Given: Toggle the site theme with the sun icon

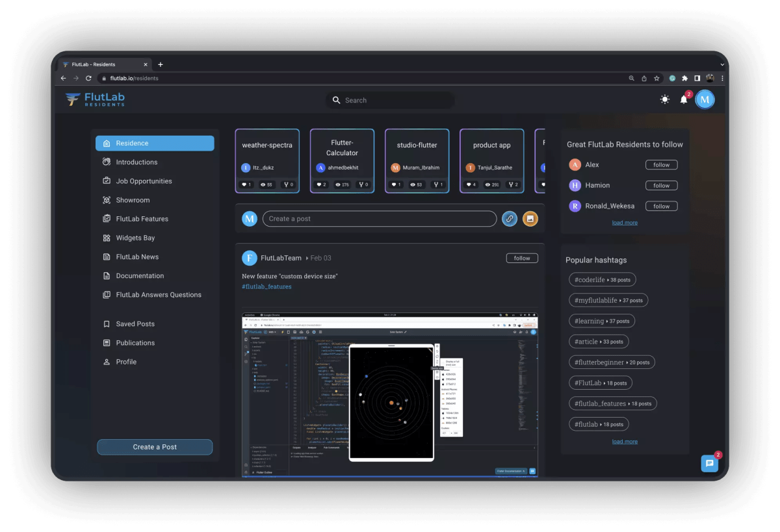Looking at the screenshot, I should coord(664,99).
